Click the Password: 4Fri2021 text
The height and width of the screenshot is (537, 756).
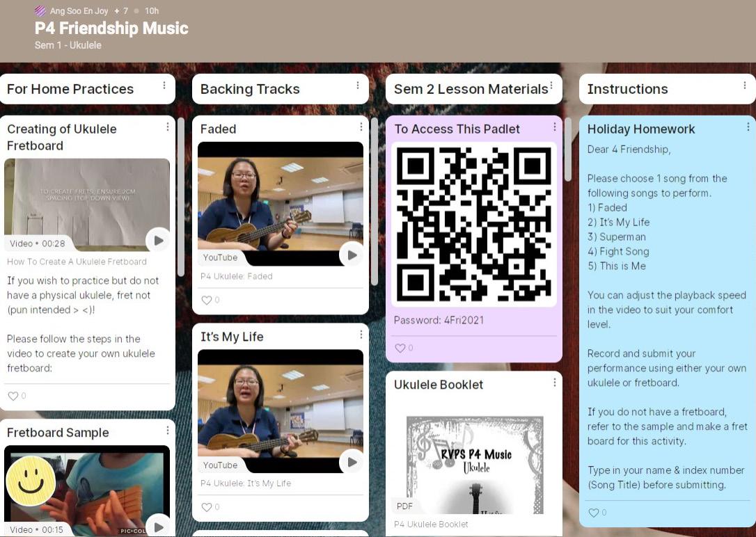point(439,320)
